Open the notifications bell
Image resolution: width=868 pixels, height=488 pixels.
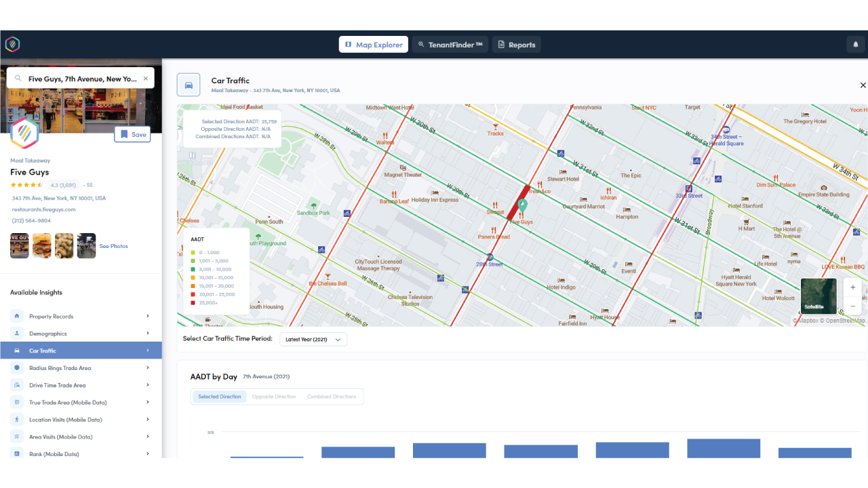pos(856,45)
